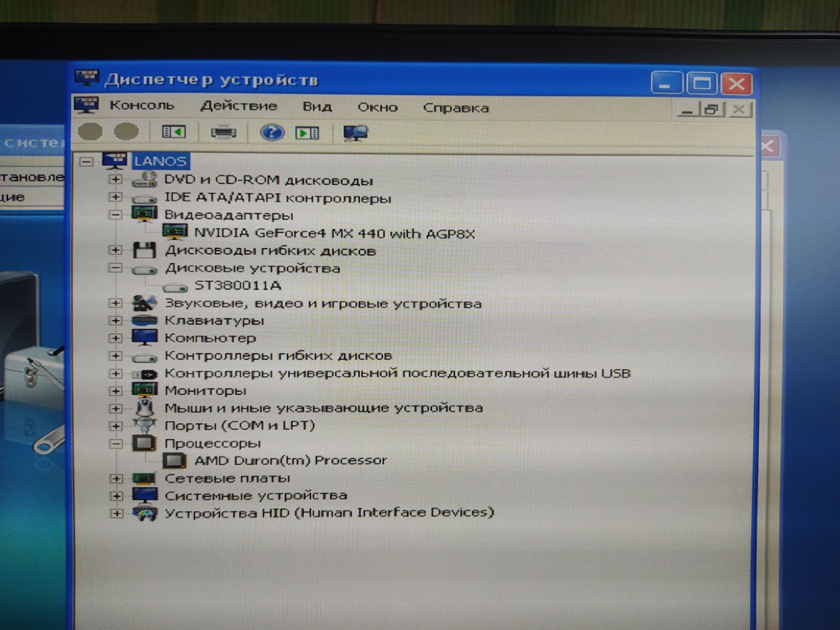
Task: Click the mouse icon for Мыши
Action: click(x=145, y=408)
